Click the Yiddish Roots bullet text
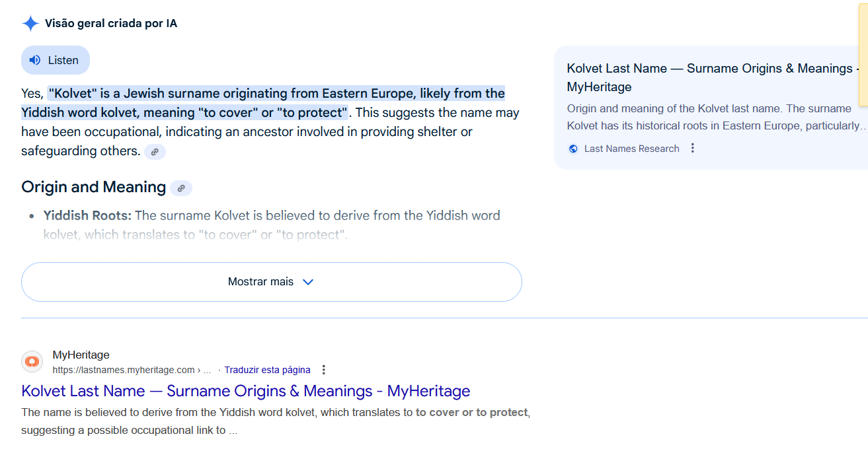The height and width of the screenshot is (457, 868). tap(272, 225)
